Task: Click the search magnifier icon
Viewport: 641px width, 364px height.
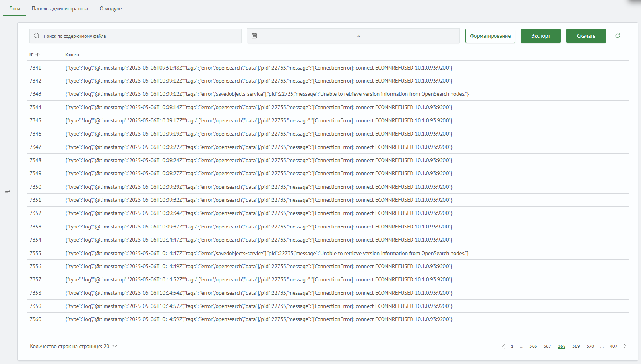Action: [37, 36]
